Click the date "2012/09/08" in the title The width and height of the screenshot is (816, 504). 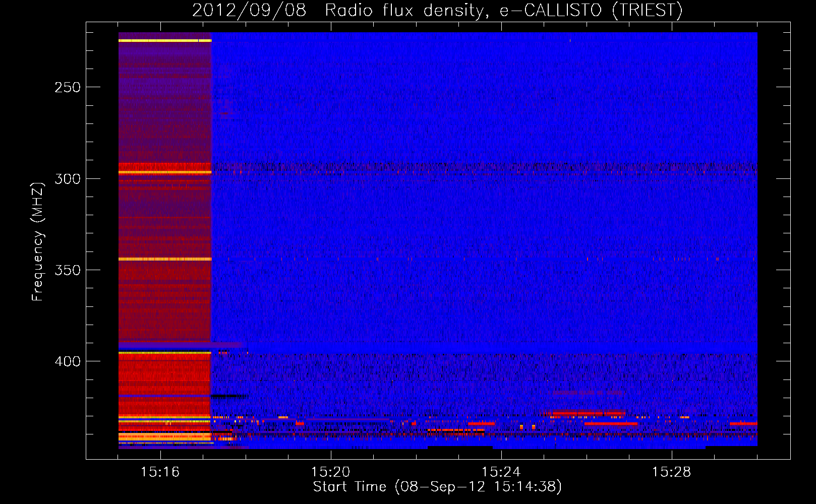tap(249, 10)
